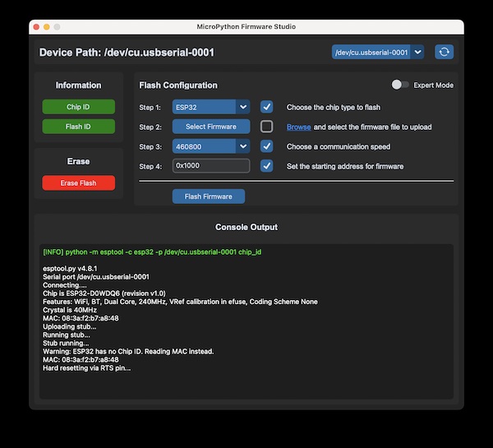Toggle the Step 1 chip type checkbox
Screen dimensions: 493x448
point(266,107)
